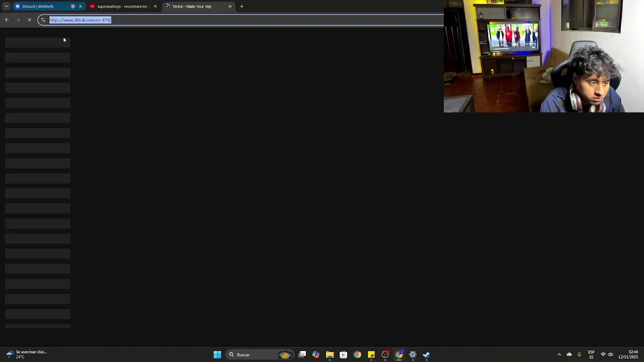Viewport: 644px width, 362px height.
Task: Show hidden system tray icons
Action: click(x=559, y=355)
